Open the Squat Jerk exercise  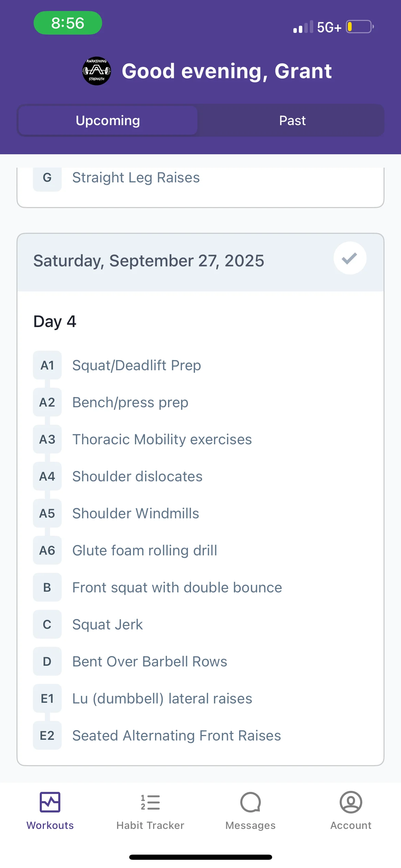[x=107, y=625]
